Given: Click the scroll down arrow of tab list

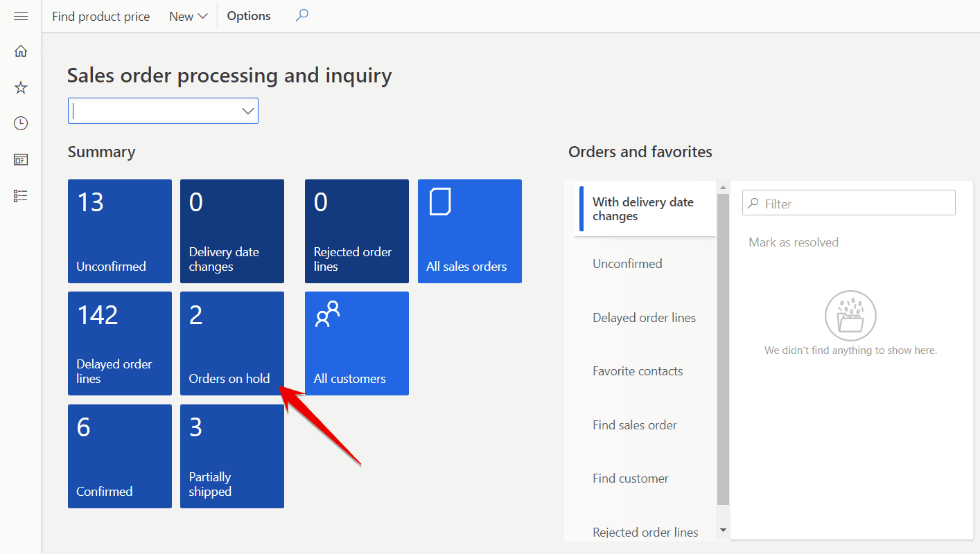Looking at the screenshot, I should click(723, 530).
